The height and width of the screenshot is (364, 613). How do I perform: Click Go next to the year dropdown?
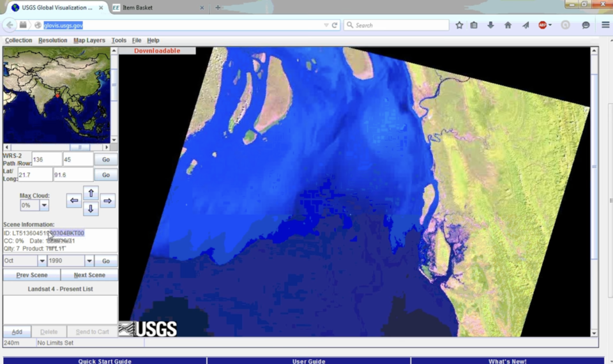coord(106,261)
